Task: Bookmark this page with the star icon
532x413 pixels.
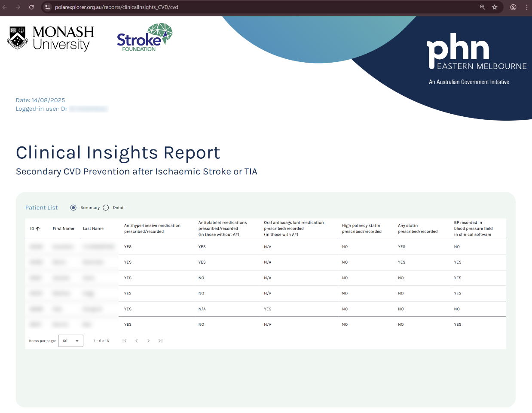Action: [x=495, y=7]
